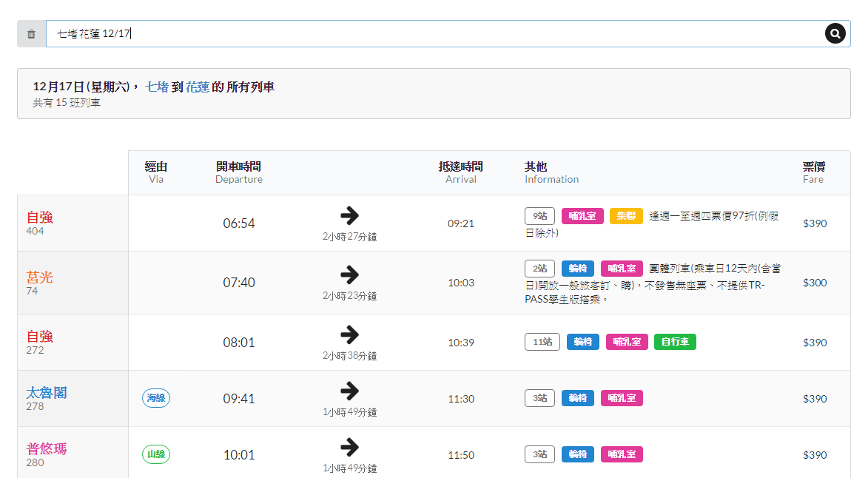Click the 9站 stops badge for train 404
The width and height of the screenshot is (868, 478).
pos(539,216)
